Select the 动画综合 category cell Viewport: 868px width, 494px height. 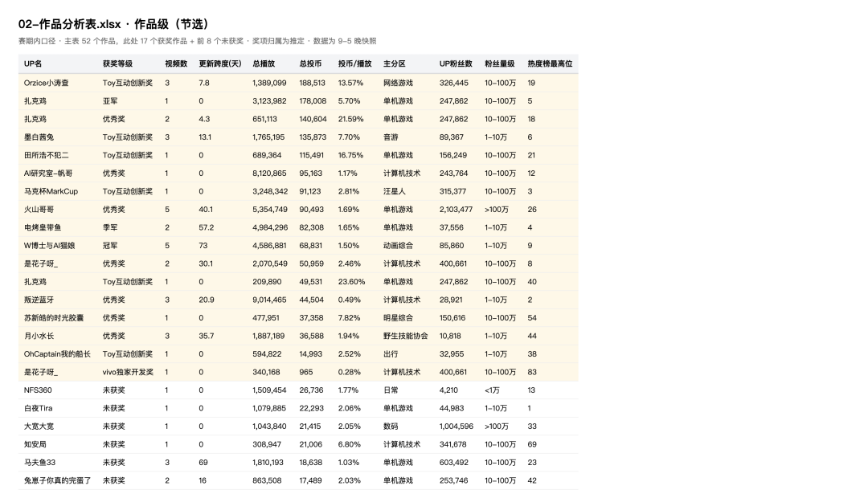point(398,246)
